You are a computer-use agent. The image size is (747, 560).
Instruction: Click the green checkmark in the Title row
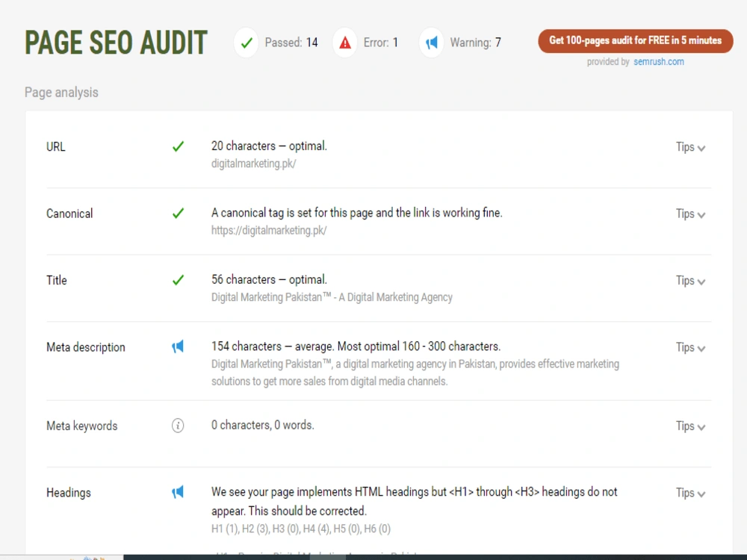[x=179, y=279]
